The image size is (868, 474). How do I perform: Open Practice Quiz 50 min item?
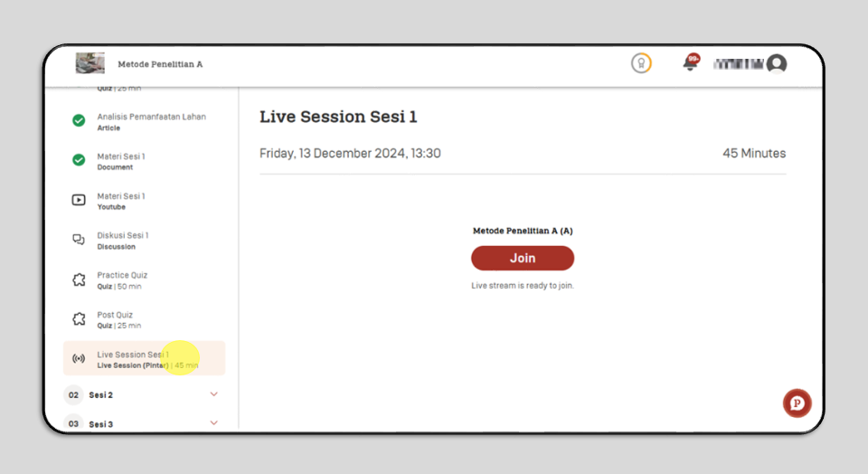[x=144, y=280]
